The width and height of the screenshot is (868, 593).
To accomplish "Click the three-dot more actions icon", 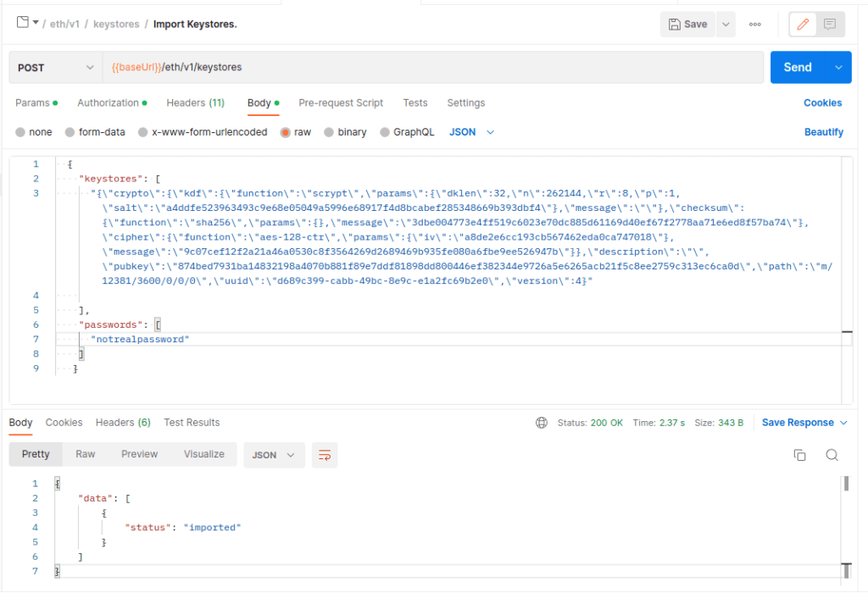I will pyautogui.click(x=754, y=24).
